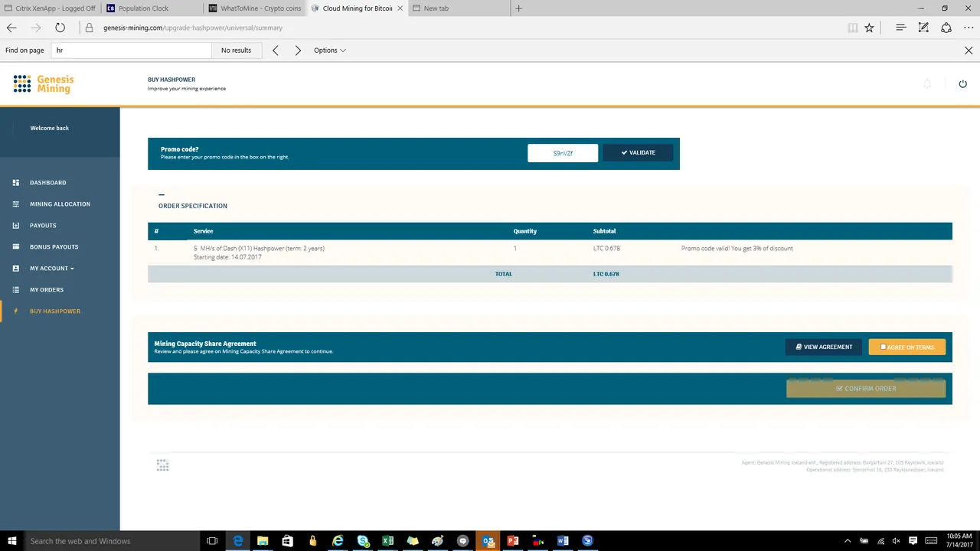Click the promo code input field
Viewport: 980px width, 551px height.
(x=563, y=153)
